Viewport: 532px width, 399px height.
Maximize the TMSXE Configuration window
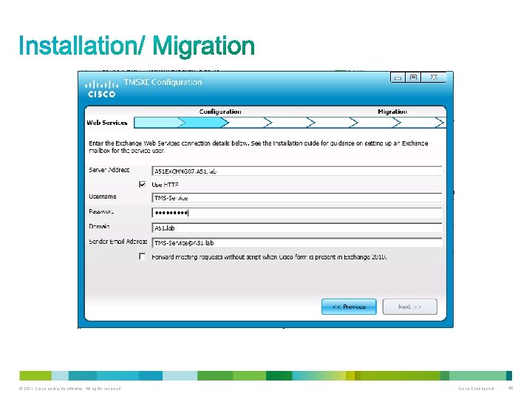coord(413,78)
